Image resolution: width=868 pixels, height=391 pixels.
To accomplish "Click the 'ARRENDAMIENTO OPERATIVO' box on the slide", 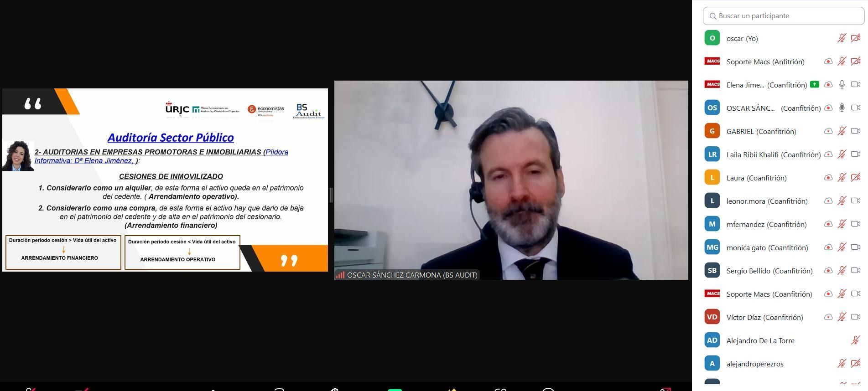I will (x=182, y=252).
